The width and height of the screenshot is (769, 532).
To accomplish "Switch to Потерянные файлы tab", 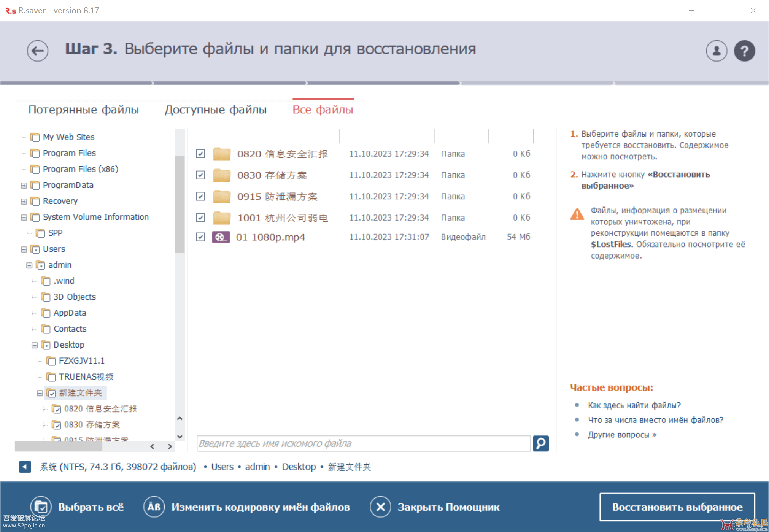I will (84, 110).
